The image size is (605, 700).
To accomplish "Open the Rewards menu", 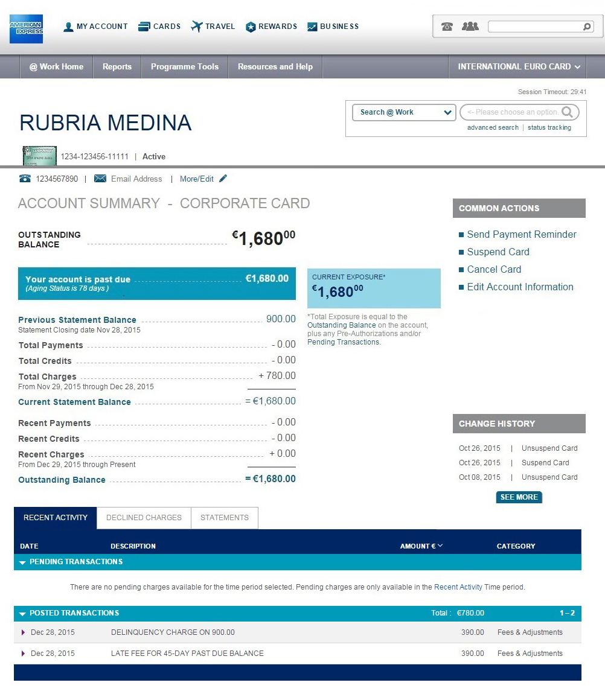I will pyautogui.click(x=271, y=27).
